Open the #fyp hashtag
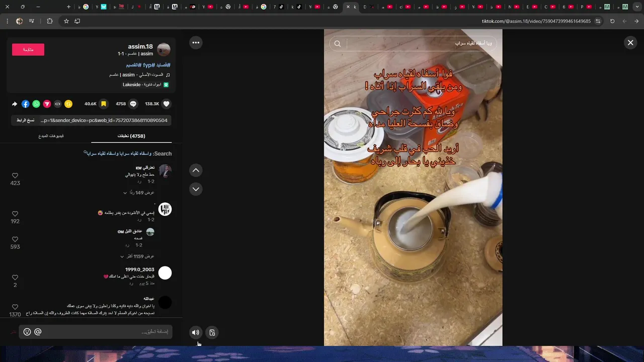Screen dimensions: 644x362 tap(149, 65)
